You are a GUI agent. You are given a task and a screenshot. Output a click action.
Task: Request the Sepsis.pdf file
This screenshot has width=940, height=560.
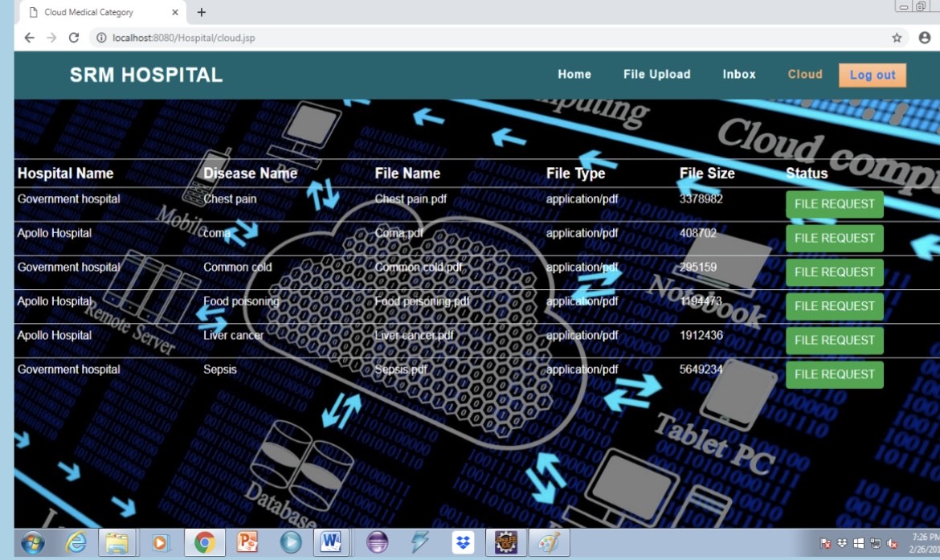coord(835,374)
